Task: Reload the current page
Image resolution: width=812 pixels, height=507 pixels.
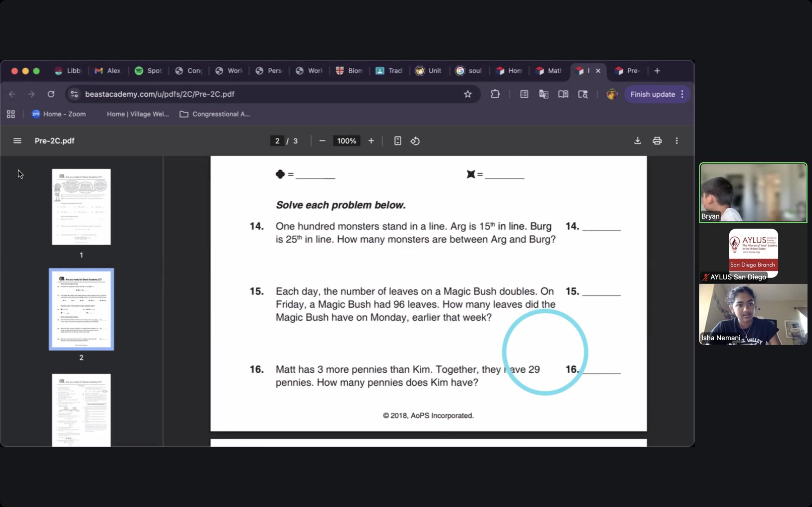Action: point(51,94)
